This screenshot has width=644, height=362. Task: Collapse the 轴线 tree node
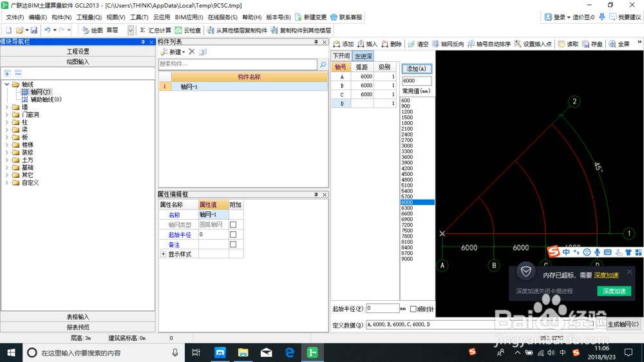click(7, 84)
